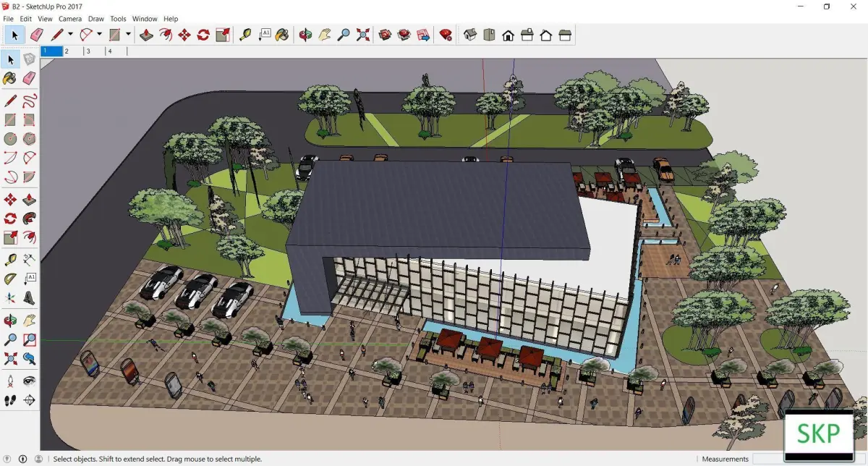Viewport: 868px width, 466px height.
Task: Switch to scene tab 4
Action: point(116,51)
